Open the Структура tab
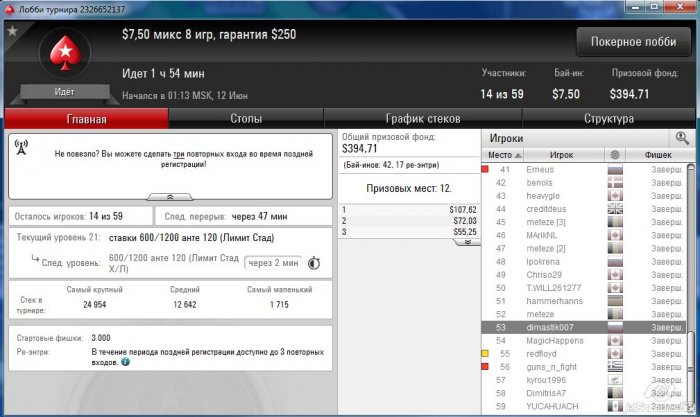This screenshot has width=700, height=417. [x=608, y=119]
